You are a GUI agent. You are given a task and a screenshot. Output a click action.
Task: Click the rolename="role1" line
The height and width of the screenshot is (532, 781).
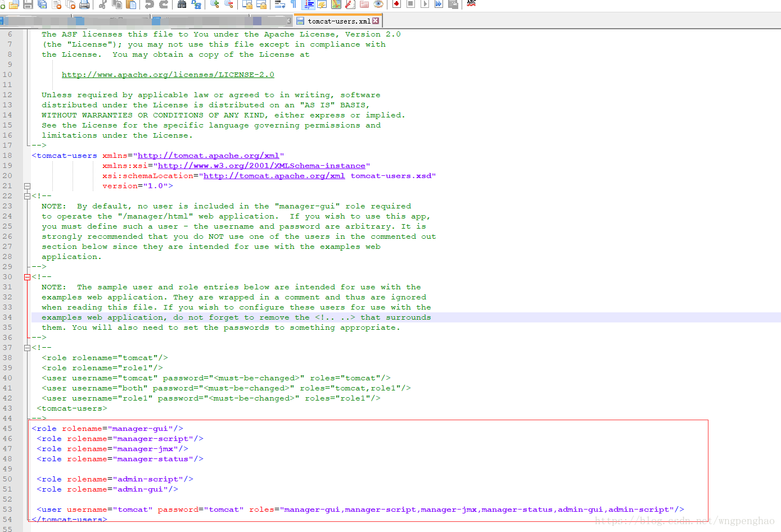(102, 368)
